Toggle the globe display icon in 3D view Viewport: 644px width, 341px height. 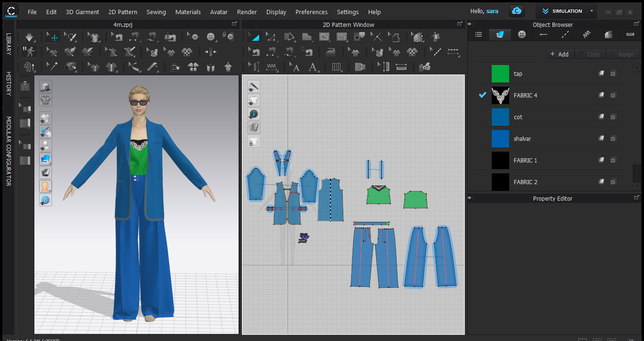click(x=45, y=200)
